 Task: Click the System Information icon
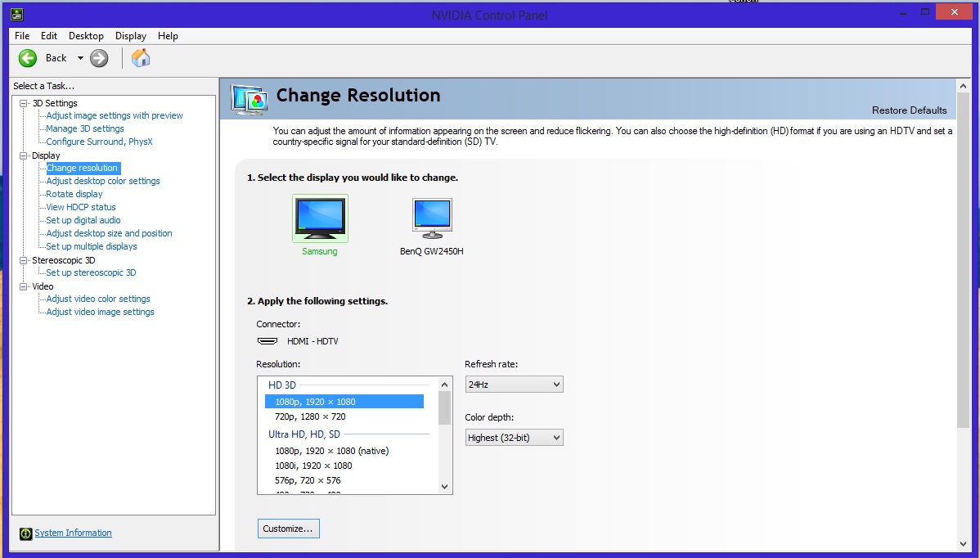click(25, 533)
